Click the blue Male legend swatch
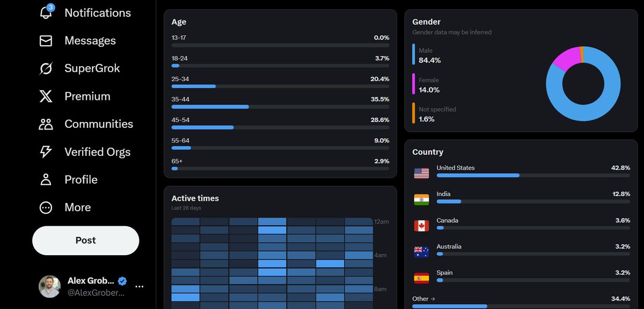644x309 pixels. 414,54
